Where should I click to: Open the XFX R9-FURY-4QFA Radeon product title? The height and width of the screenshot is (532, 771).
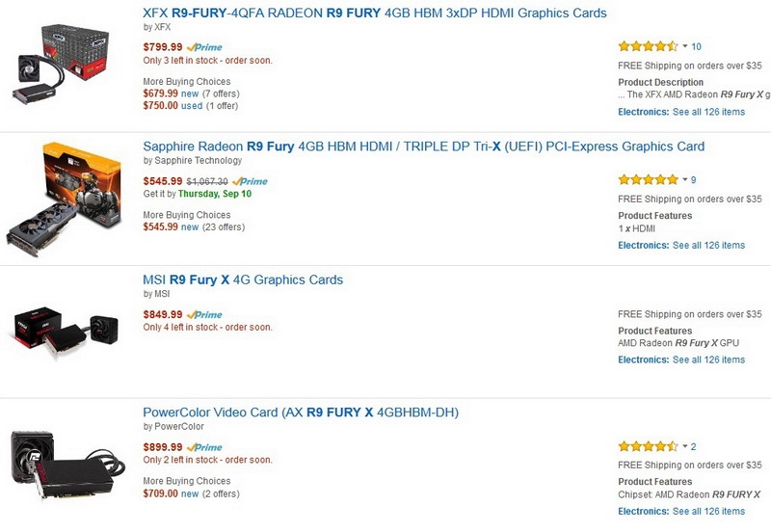[x=375, y=13]
